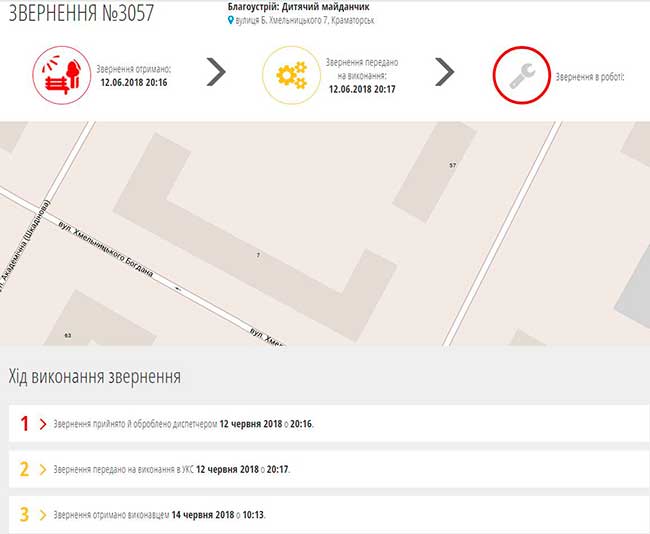Click the arrow before the wrench status
Screen dimensions: 650x534
tap(445, 72)
